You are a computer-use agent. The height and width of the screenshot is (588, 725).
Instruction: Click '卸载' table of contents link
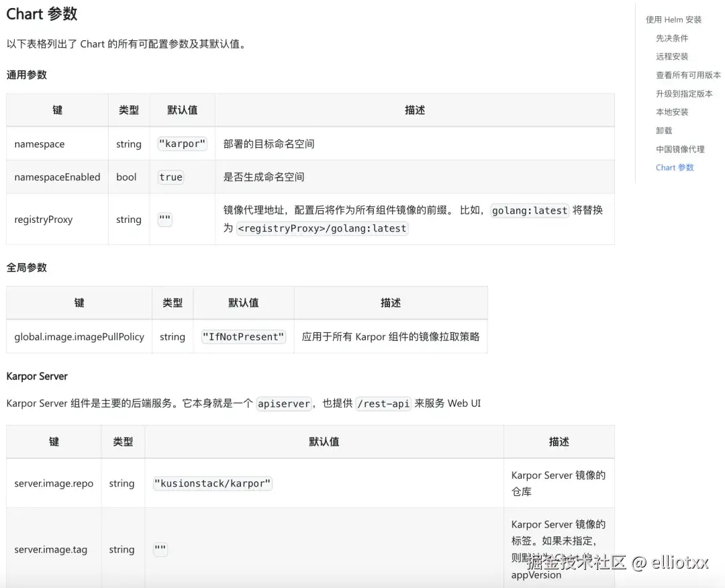(663, 130)
